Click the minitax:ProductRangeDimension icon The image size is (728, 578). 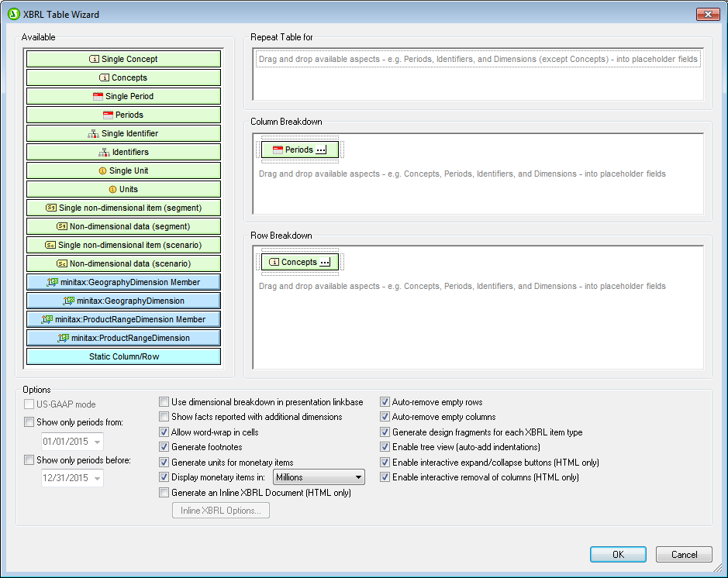(x=64, y=338)
